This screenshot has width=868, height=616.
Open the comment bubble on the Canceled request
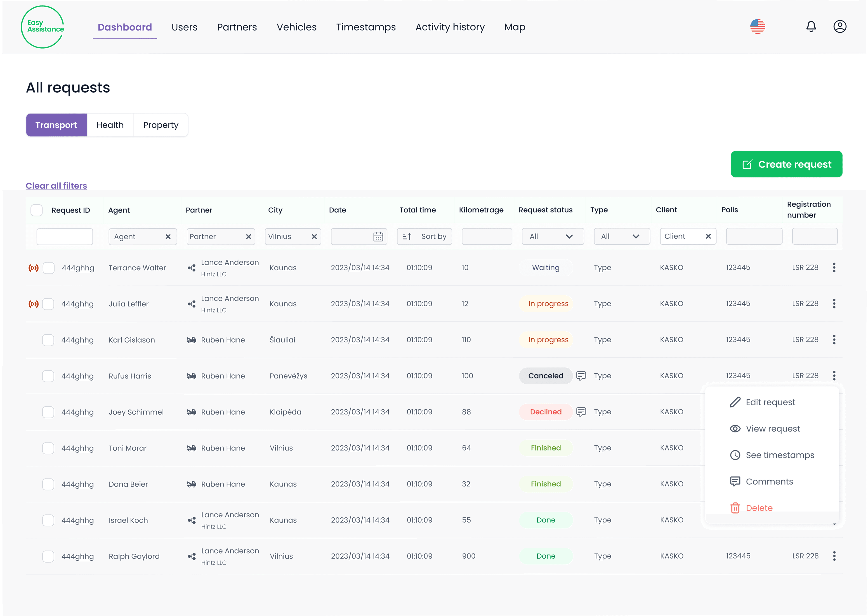tap(581, 376)
